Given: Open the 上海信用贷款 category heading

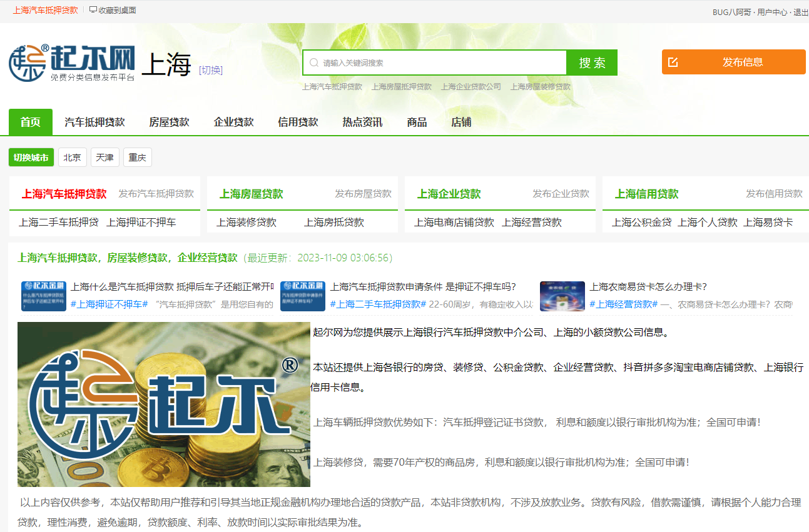Looking at the screenshot, I should tap(646, 194).
